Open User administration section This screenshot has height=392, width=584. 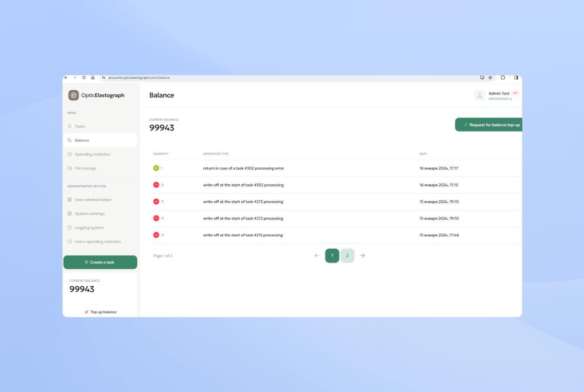[100, 199]
